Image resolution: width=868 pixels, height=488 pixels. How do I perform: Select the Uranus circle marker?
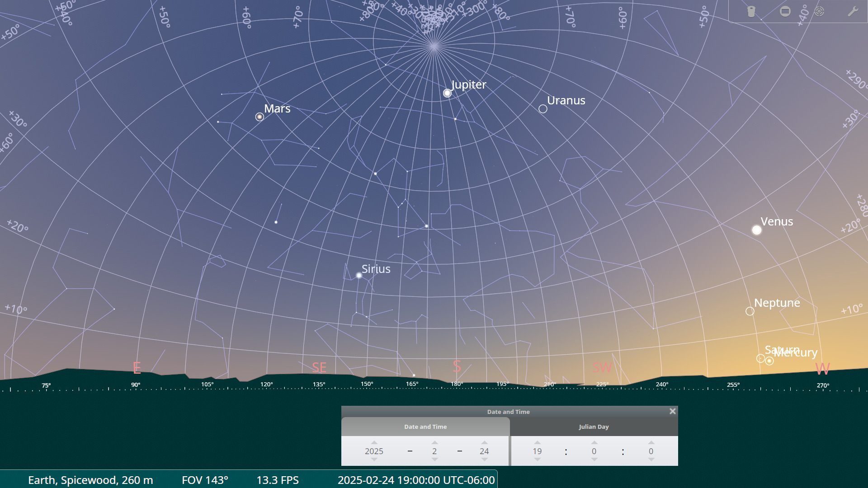[543, 109]
